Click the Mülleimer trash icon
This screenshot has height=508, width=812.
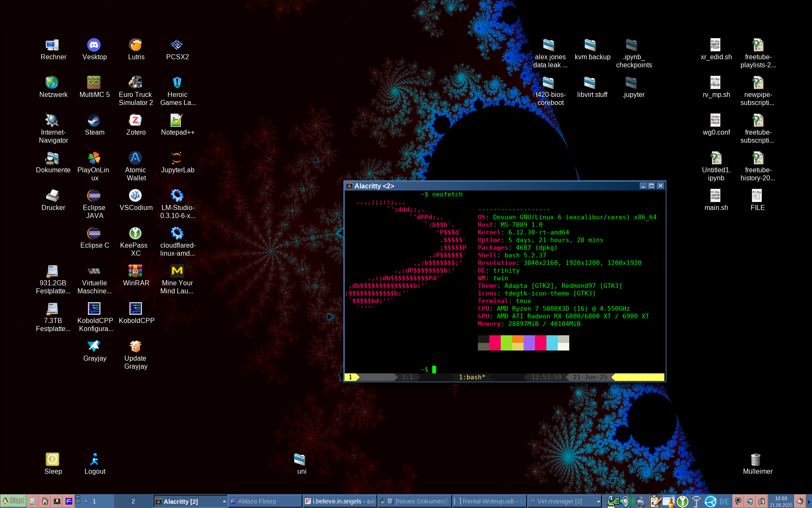(757, 464)
